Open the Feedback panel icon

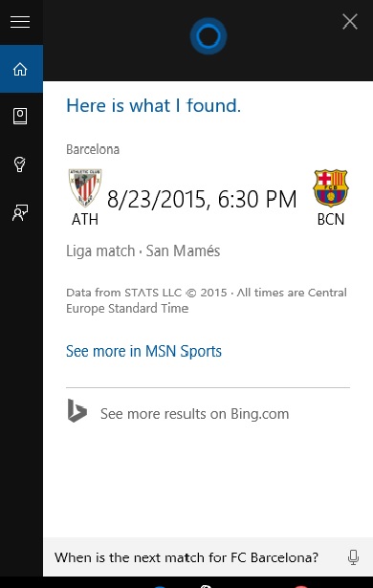pyautogui.click(x=20, y=212)
